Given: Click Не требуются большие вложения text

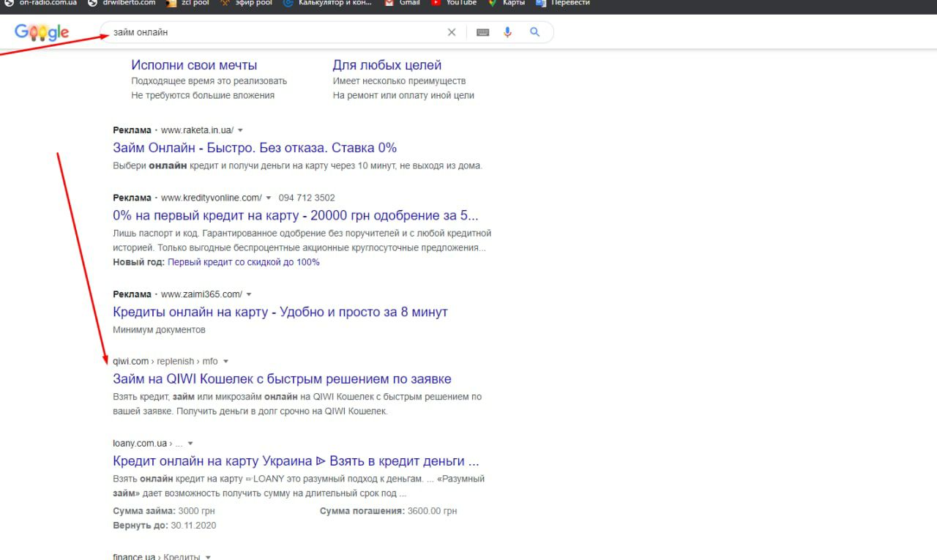Looking at the screenshot, I should coord(203,95).
